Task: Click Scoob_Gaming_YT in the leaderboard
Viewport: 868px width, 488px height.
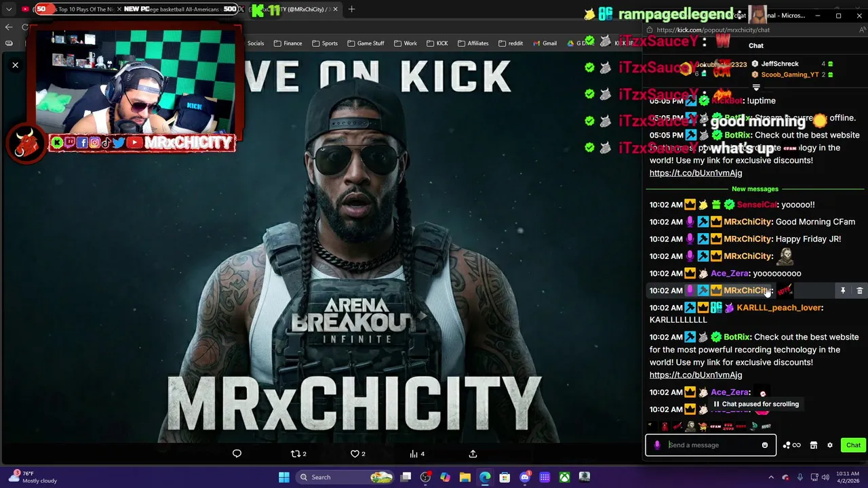Action: 789,75
